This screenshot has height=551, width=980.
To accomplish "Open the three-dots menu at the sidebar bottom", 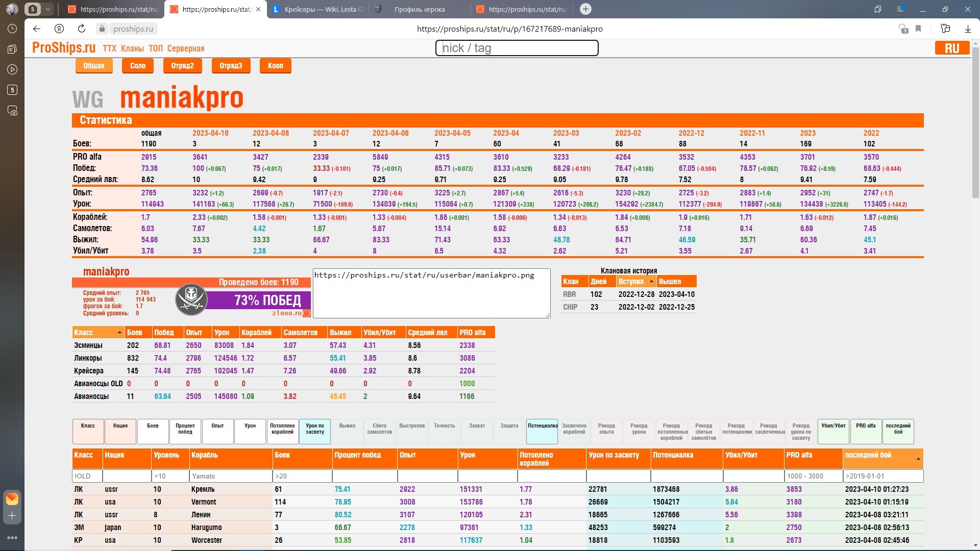I will point(12,537).
